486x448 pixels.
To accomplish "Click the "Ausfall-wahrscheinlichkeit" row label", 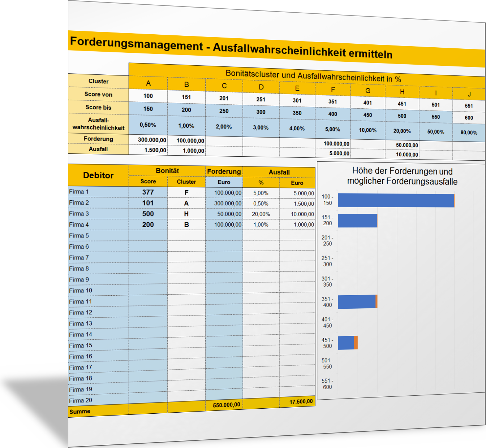I will (98, 124).
